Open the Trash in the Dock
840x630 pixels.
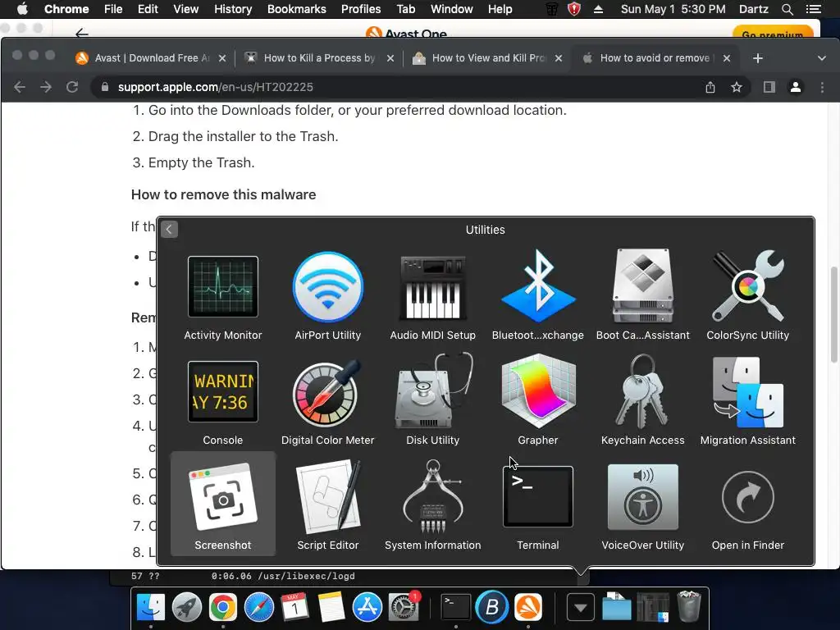point(689,606)
